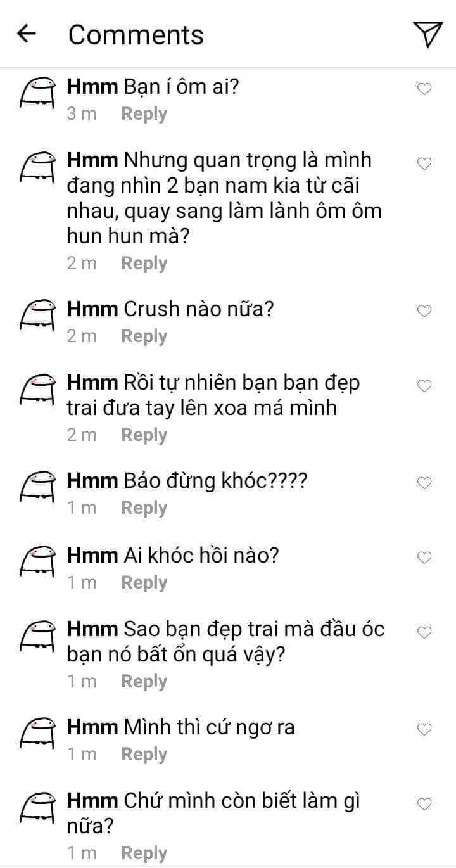Heart the "Sao bạn đẹp trai" comment
The width and height of the screenshot is (456, 868).
pyautogui.click(x=424, y=632)
